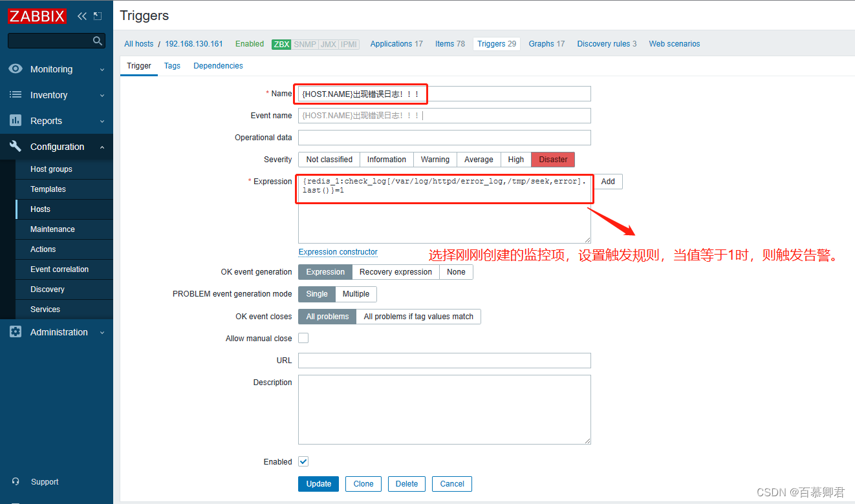Set PROBLEM event generation mode to Single

pyautogui.click(x=317, y=294)
